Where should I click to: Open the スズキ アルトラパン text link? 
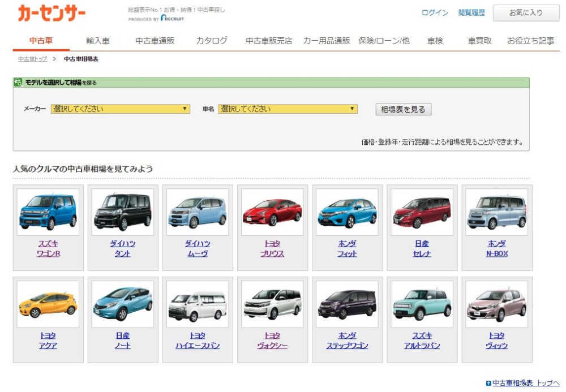click(422, 341)
